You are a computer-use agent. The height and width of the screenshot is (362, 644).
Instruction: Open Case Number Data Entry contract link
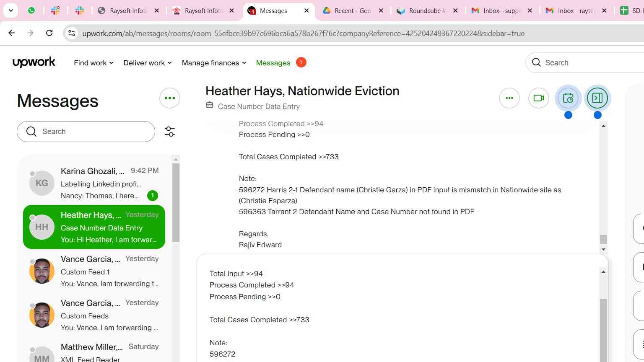point(259,106)
